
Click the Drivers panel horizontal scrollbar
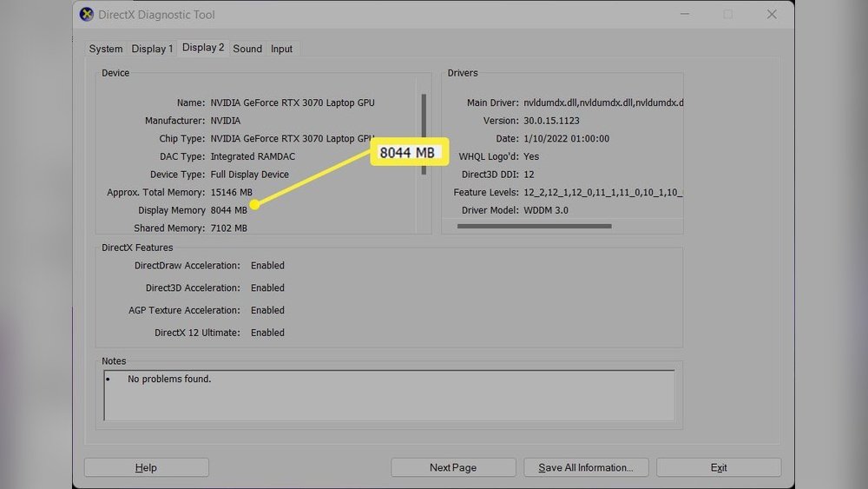(x=534, y=227)
